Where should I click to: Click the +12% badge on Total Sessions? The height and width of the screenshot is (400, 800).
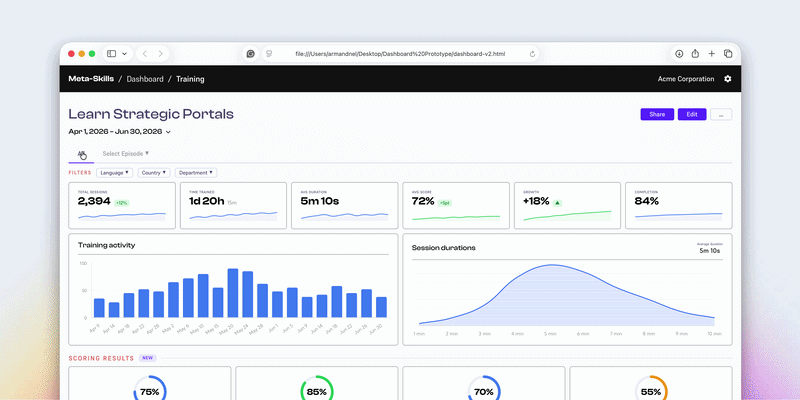pos(121,203)
